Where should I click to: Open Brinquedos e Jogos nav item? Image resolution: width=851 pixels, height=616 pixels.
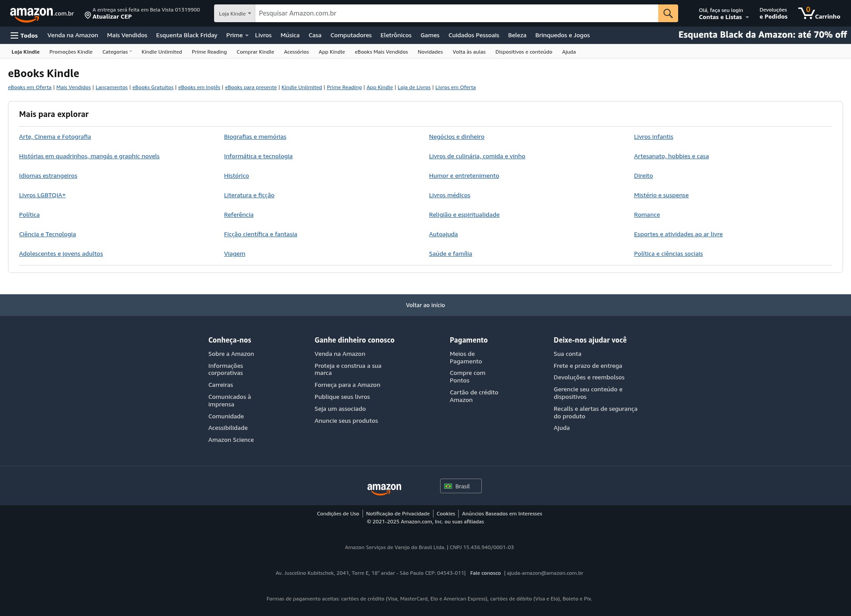pos(562,35)
